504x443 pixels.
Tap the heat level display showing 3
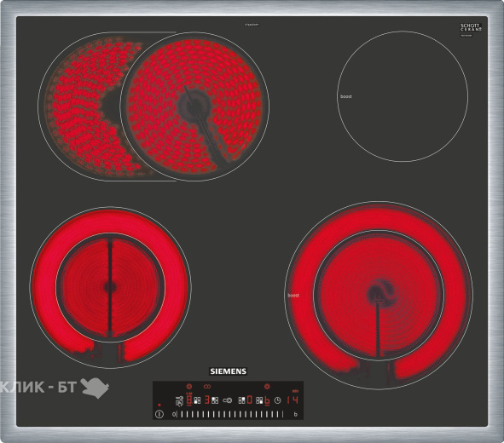tap(207, 400)
